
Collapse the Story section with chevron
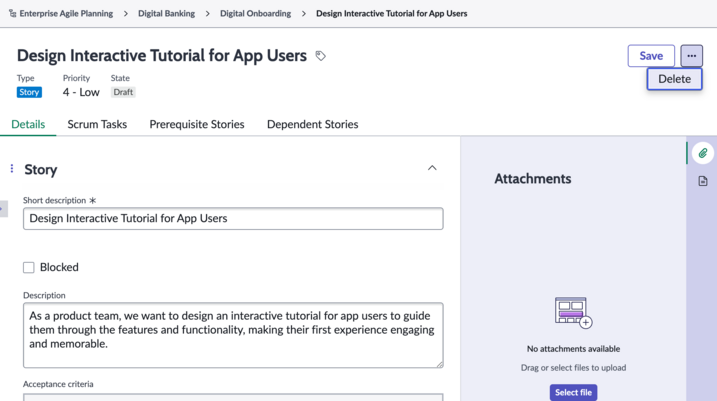click(432, 168)
